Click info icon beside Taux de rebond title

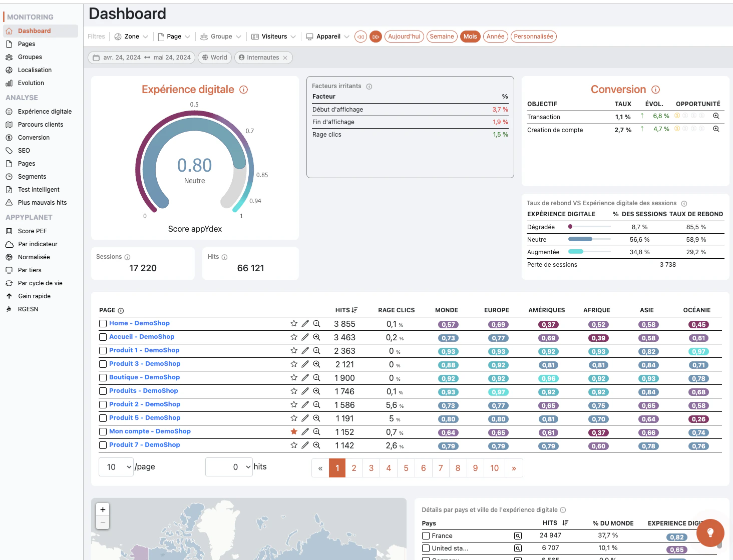coord(684,204)
